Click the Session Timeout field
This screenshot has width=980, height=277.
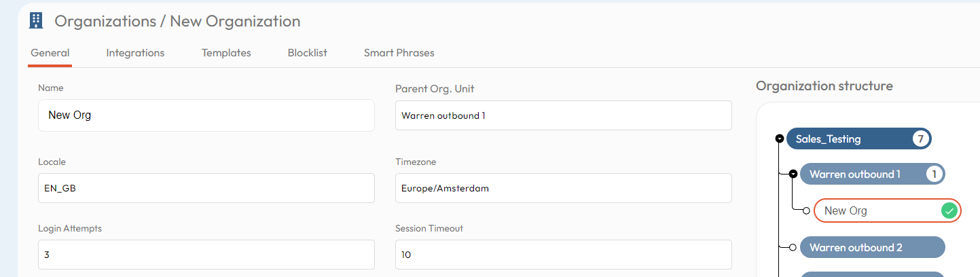coord(563,255)
